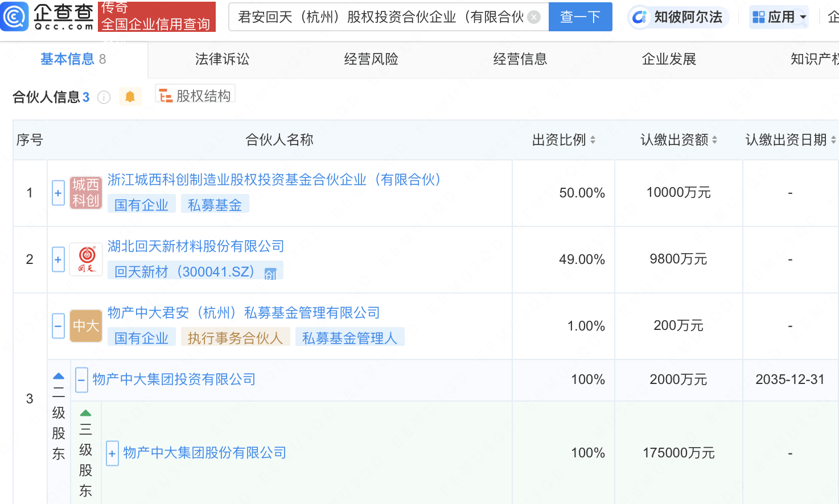
Task: Open 物产中大集团投资有限公司 link
Action: click(174, 379)
